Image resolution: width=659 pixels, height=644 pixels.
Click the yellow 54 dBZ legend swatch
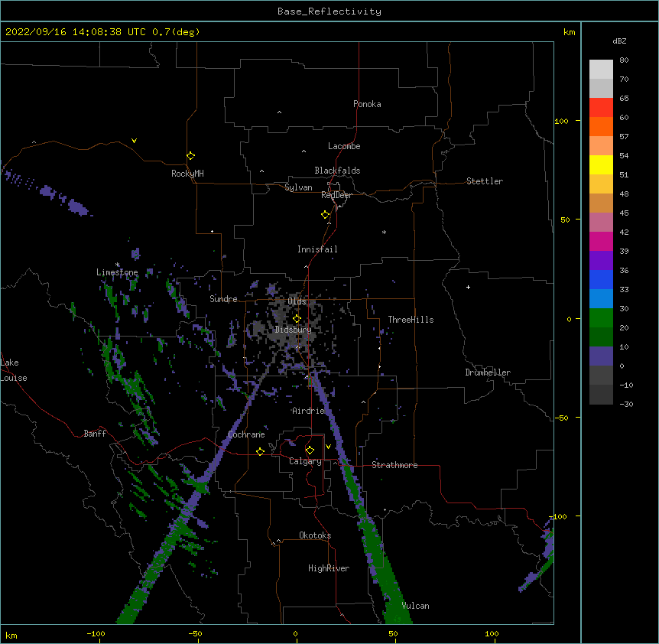(601, 164)
